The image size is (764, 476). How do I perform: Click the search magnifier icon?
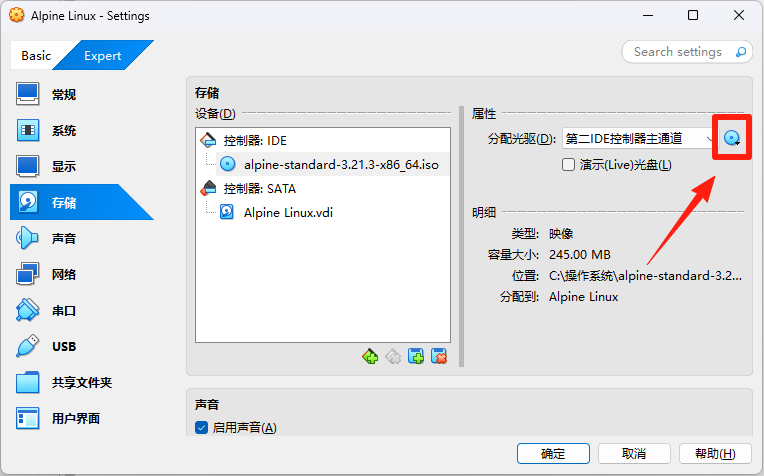coord(741,52)
